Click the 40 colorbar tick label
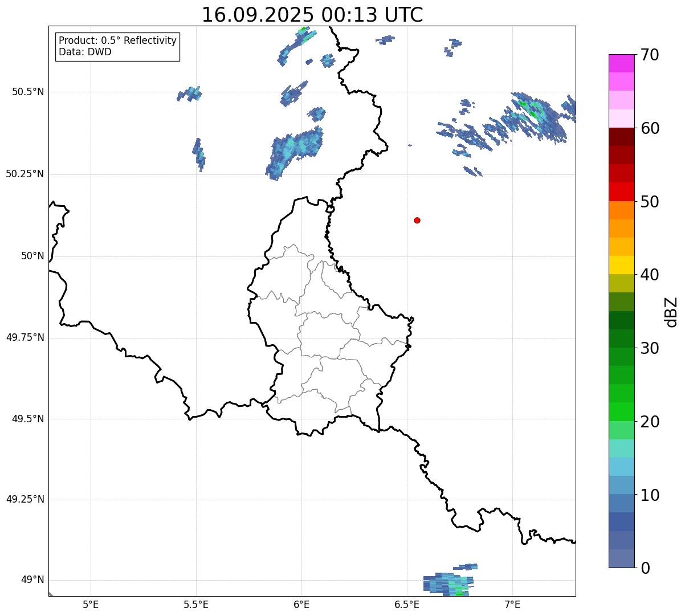 tap(650, 275)
